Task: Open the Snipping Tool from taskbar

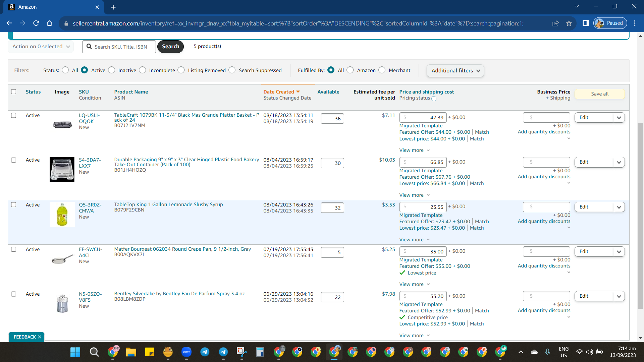Action: click(x=242, y=352)
